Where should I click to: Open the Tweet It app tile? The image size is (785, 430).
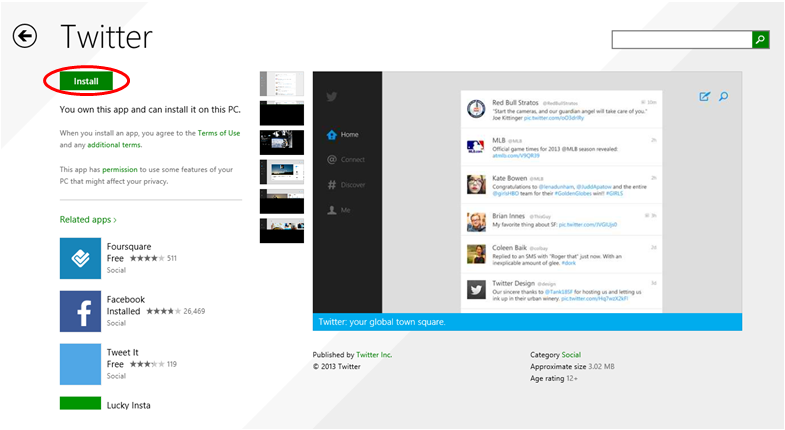[x=80, y=364]
